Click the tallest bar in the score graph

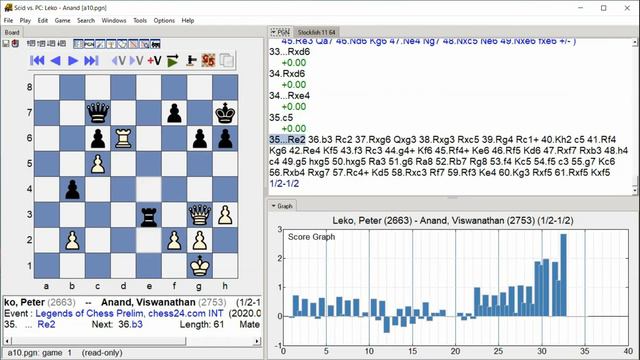(563, 275)
